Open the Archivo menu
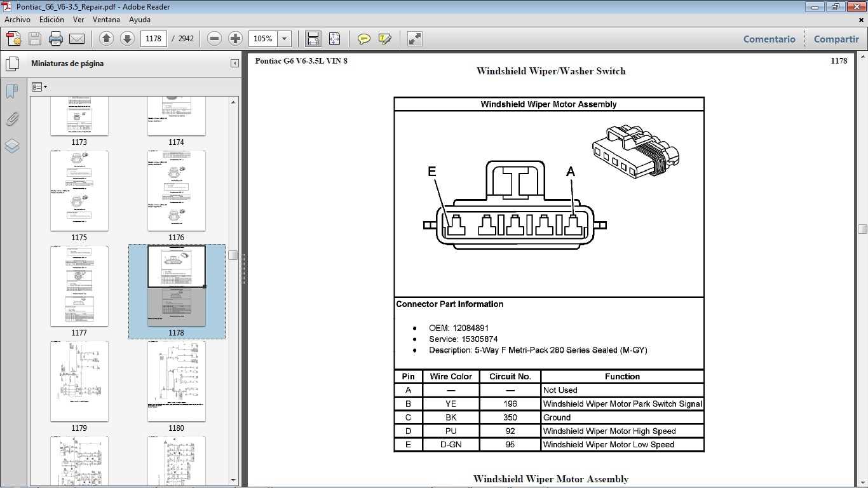 pos(17,20)
